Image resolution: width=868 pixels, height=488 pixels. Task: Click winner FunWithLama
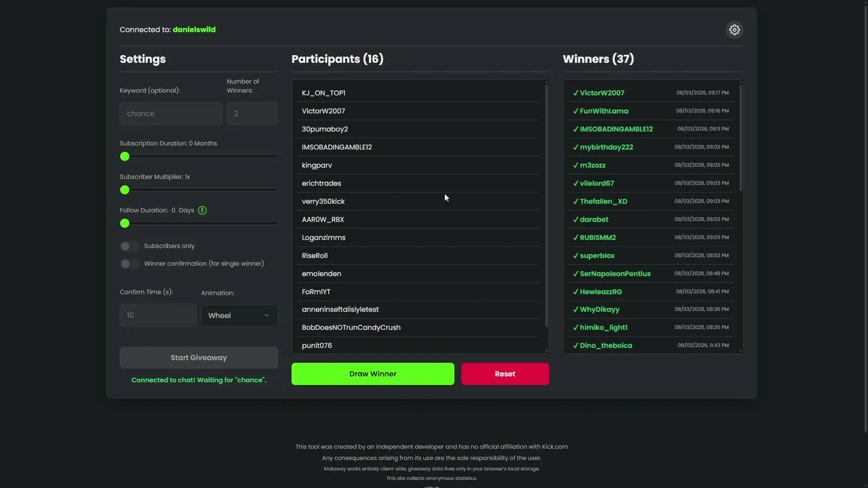(604, 111)
